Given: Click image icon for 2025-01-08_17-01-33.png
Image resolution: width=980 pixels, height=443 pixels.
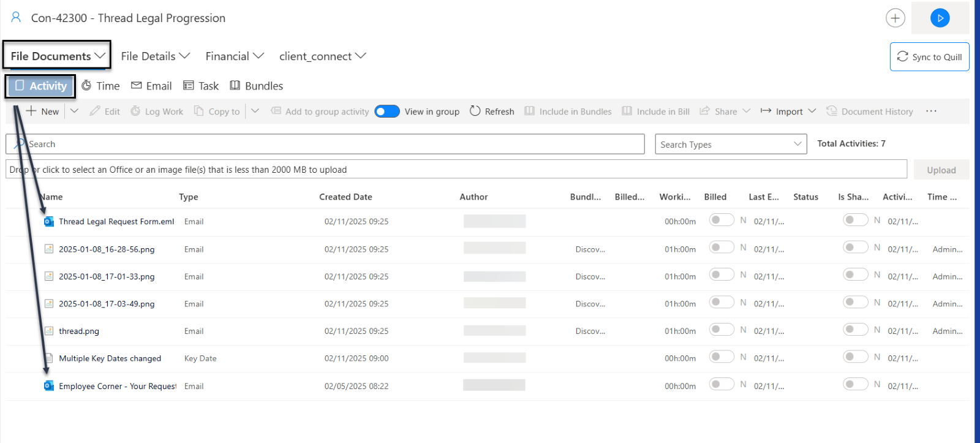Looking at the screenshot, I should click(x=48, y=276).
